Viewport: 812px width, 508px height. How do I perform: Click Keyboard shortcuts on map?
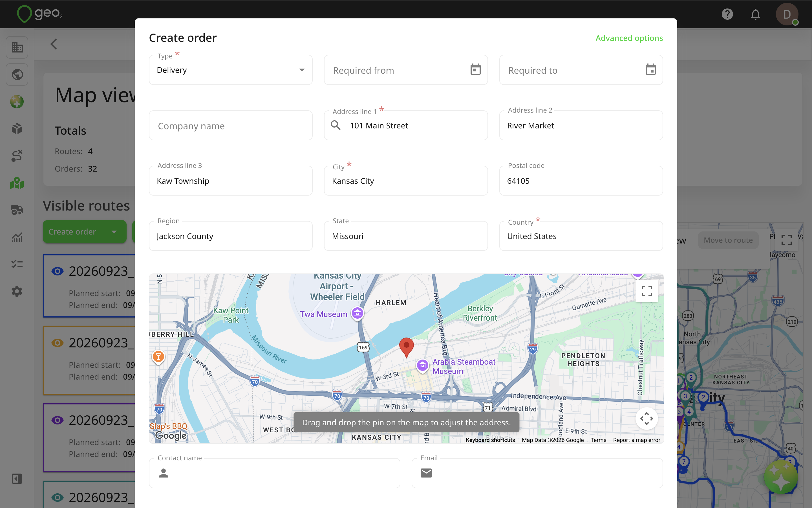tap(490, 440)
